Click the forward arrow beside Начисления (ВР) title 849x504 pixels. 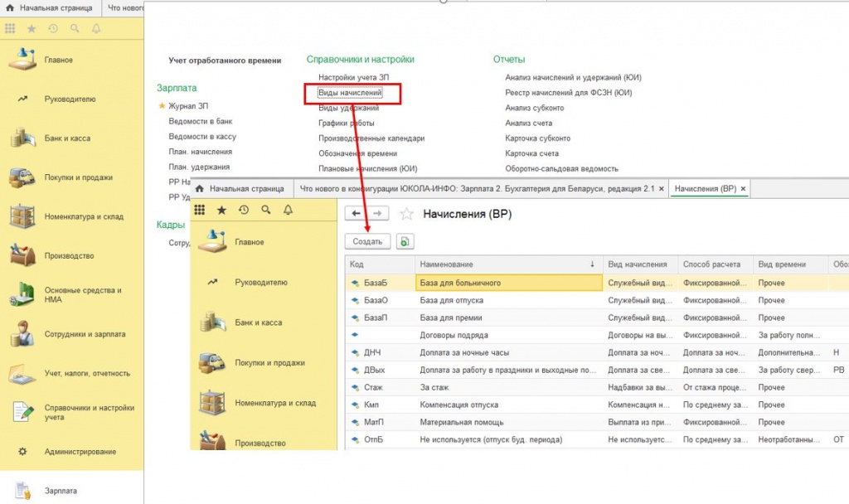376,214
